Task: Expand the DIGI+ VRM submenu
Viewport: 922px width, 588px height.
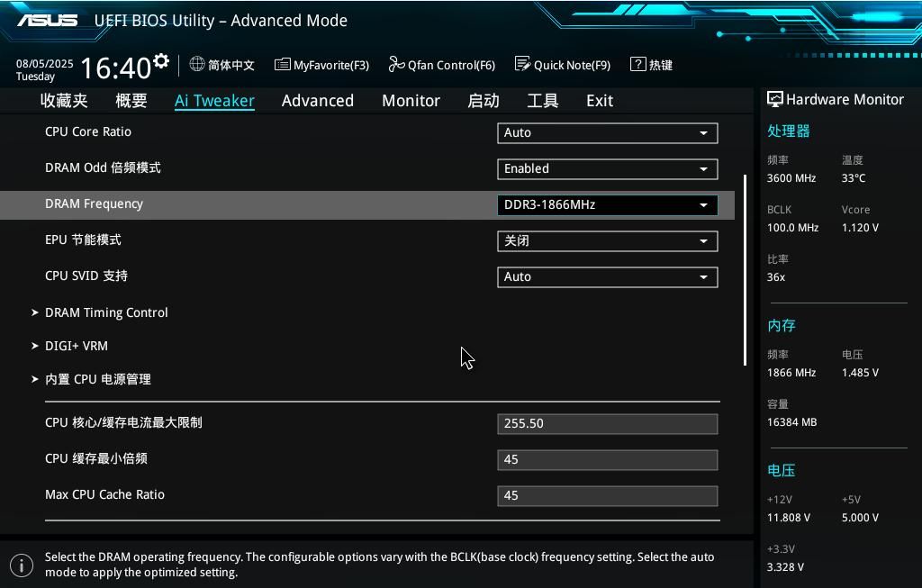Action: point(77,346)
